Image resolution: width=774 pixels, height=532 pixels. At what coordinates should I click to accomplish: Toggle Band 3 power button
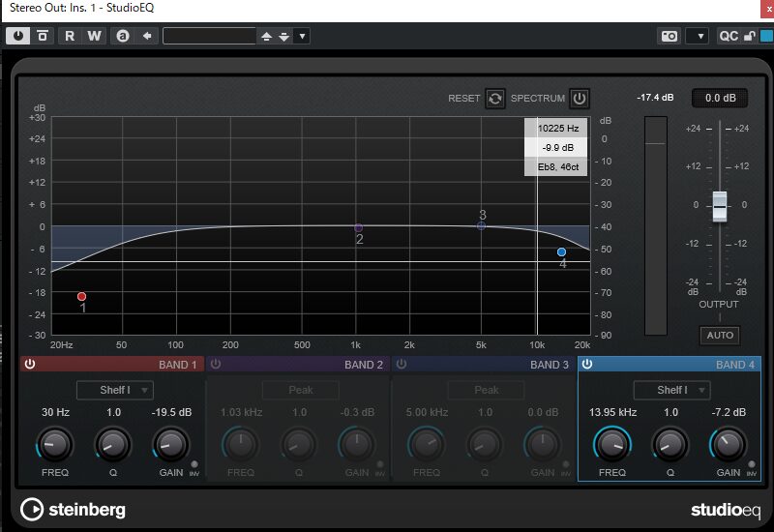(402, 365)
